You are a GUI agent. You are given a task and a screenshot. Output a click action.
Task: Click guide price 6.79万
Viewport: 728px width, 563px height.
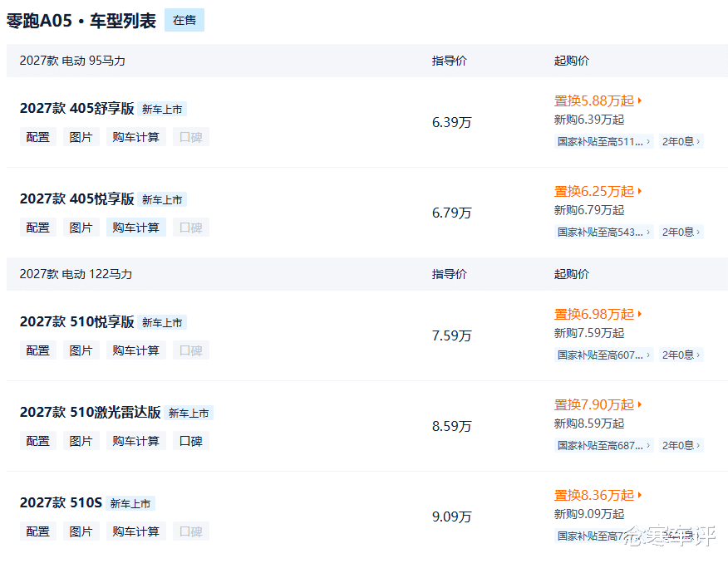coord(451,213)
